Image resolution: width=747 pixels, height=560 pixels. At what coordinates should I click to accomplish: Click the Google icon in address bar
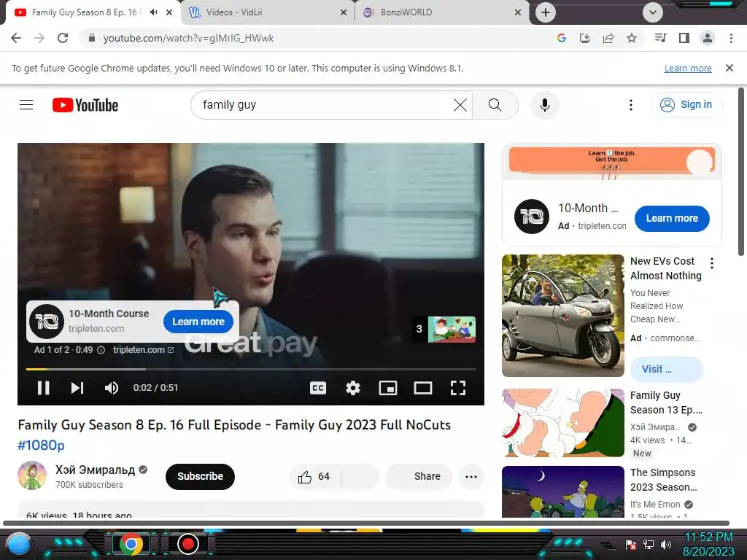(x=561, y=38)
